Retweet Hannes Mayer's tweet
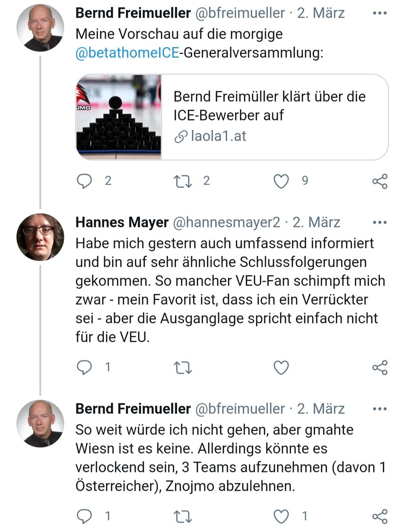405x532 pixels. coord(181,368)
